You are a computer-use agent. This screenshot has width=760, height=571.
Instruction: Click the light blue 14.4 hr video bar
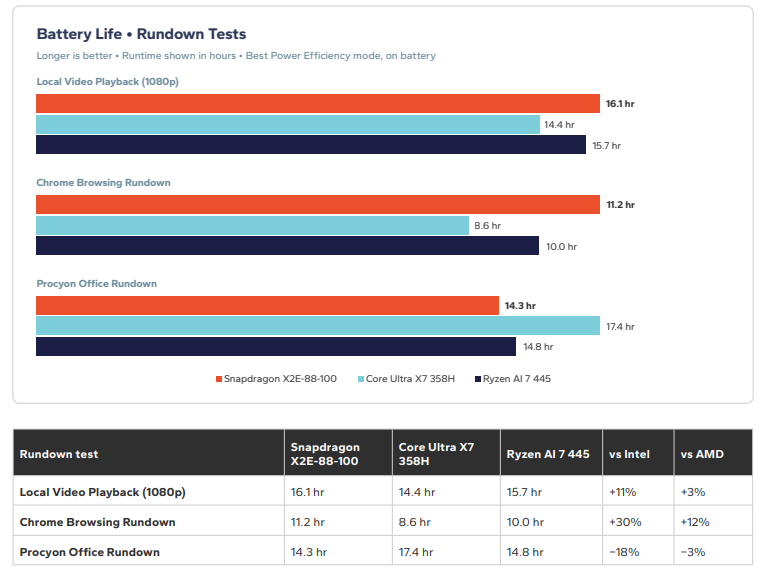288,125
